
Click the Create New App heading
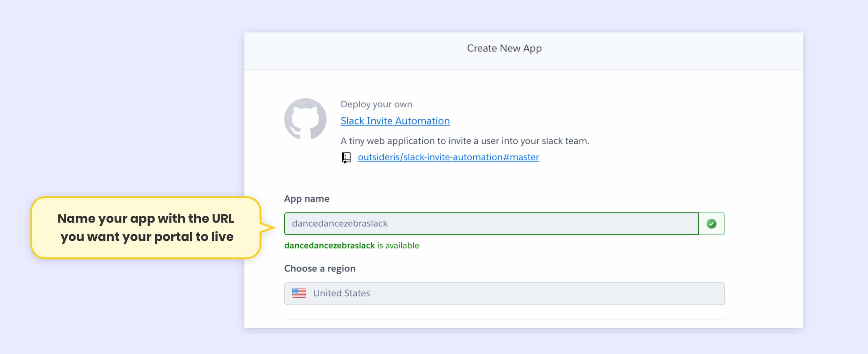pos(504,48)
